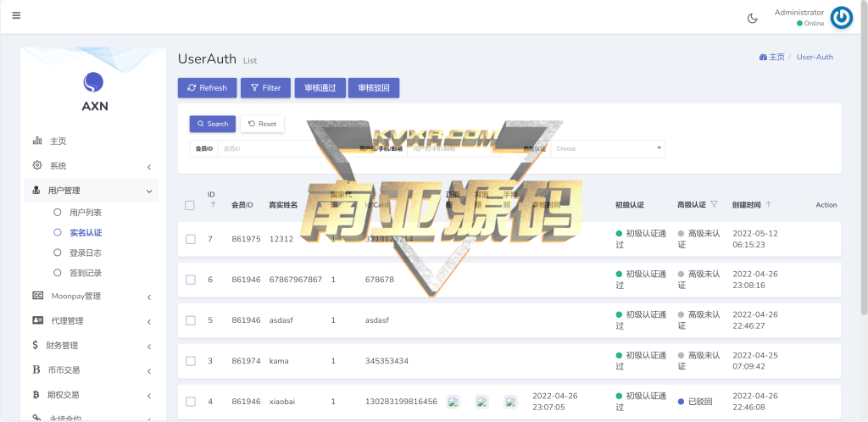Click the 代理管理 ID card icon
This screenshot has height=422, width=868.
point(37,320)
